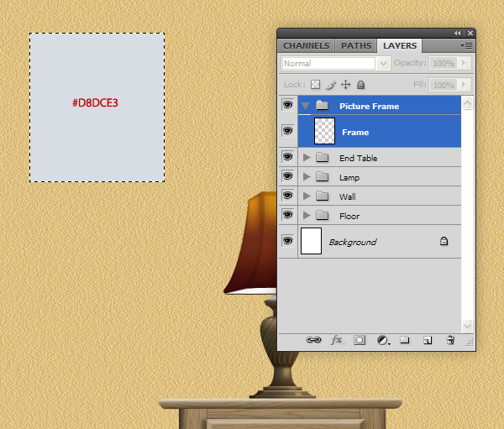This screenshot has height=429, width=504.
Task: Open the Opacity slider arrow
Action: coord(465,64)
